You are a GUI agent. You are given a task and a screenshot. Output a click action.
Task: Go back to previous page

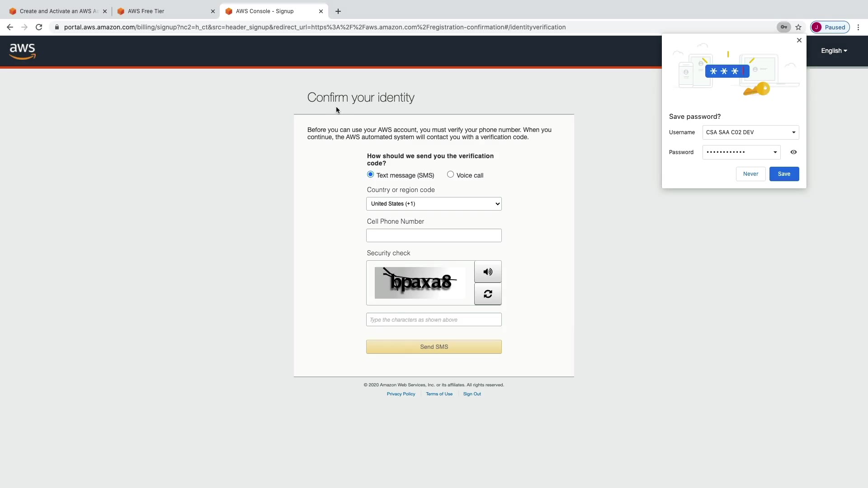coord(10,27)
